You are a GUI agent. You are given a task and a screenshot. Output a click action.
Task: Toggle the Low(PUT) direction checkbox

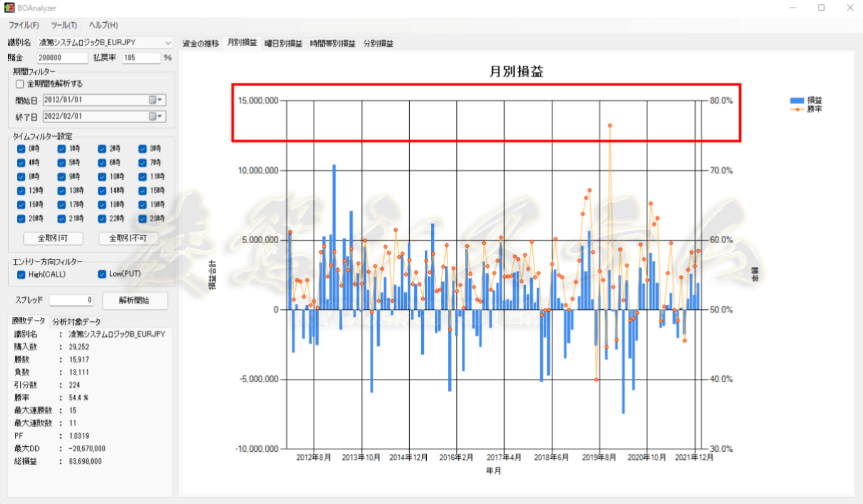pos(102,274)
